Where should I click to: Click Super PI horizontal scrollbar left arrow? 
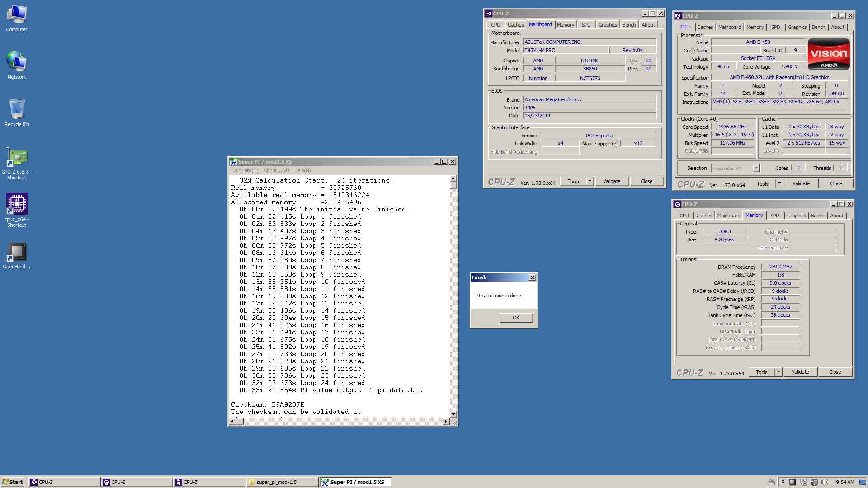(233, 421)
